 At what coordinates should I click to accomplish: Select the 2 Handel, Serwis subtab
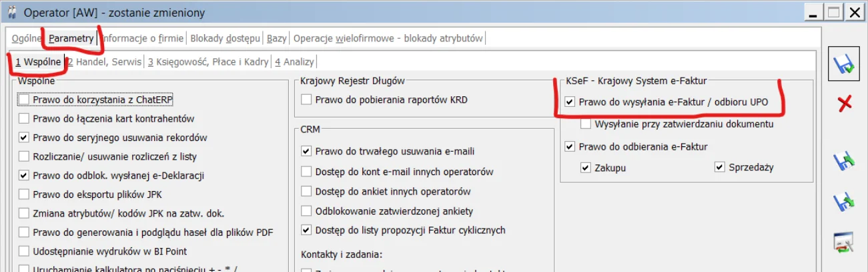pyautogui.click(x=105, y=61)
